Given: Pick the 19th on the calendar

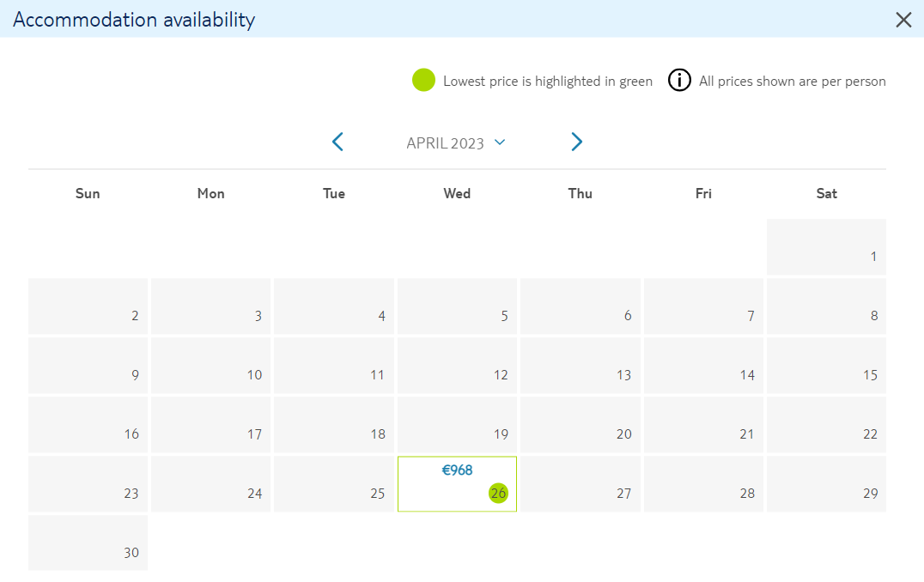Looking at the screenshot, I should tap(458, 425).
